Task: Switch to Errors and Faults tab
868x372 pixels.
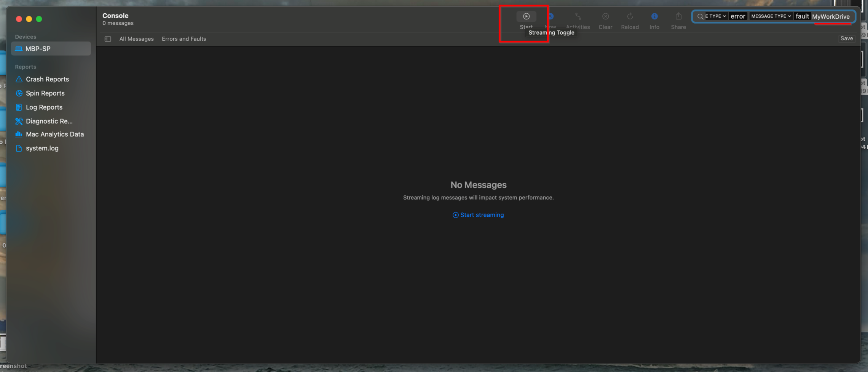Action: (184, 39)
